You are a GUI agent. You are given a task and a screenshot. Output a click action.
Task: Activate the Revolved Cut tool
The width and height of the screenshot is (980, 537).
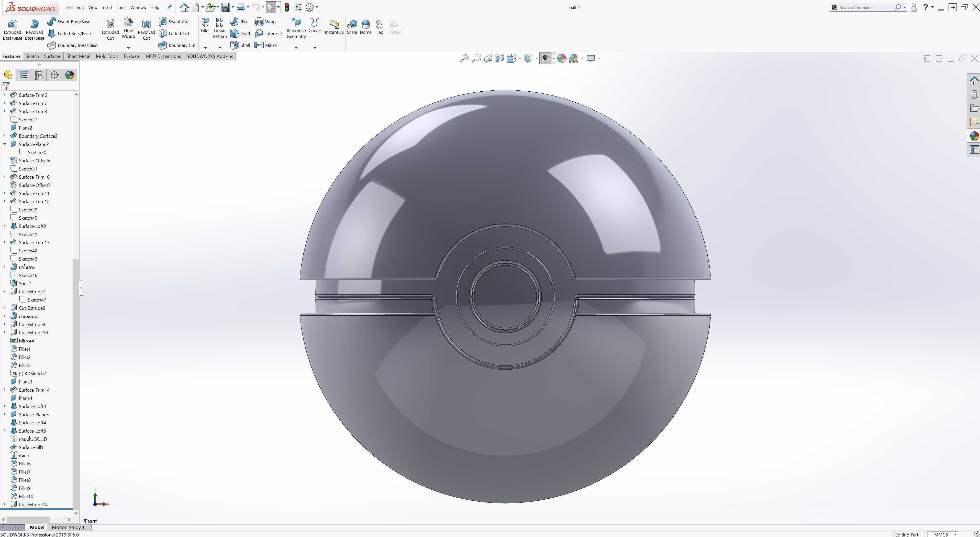146,30
